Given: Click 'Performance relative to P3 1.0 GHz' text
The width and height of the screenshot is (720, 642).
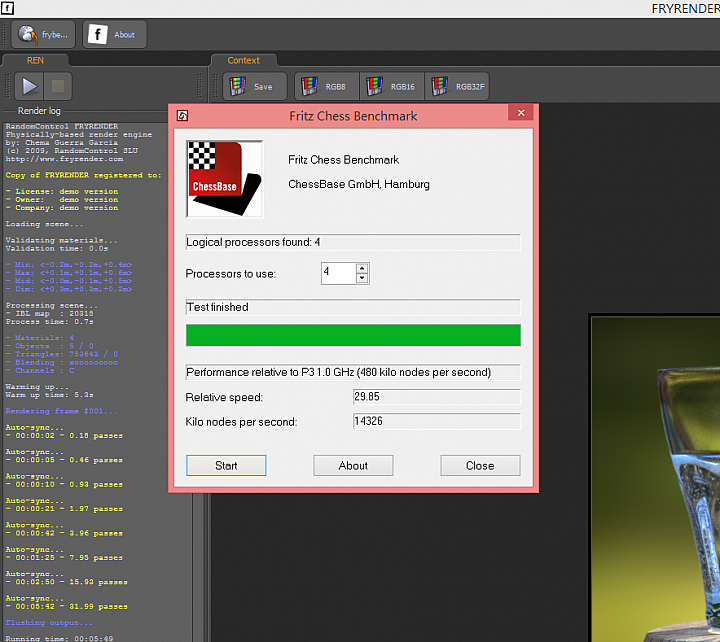Looking at the screenshot, I should [x=338, y=372].
